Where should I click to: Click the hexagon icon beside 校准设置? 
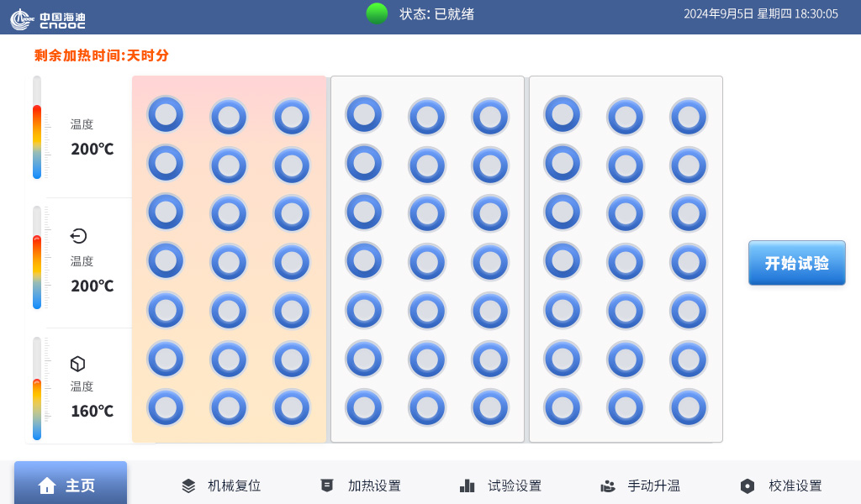point(747,486)
